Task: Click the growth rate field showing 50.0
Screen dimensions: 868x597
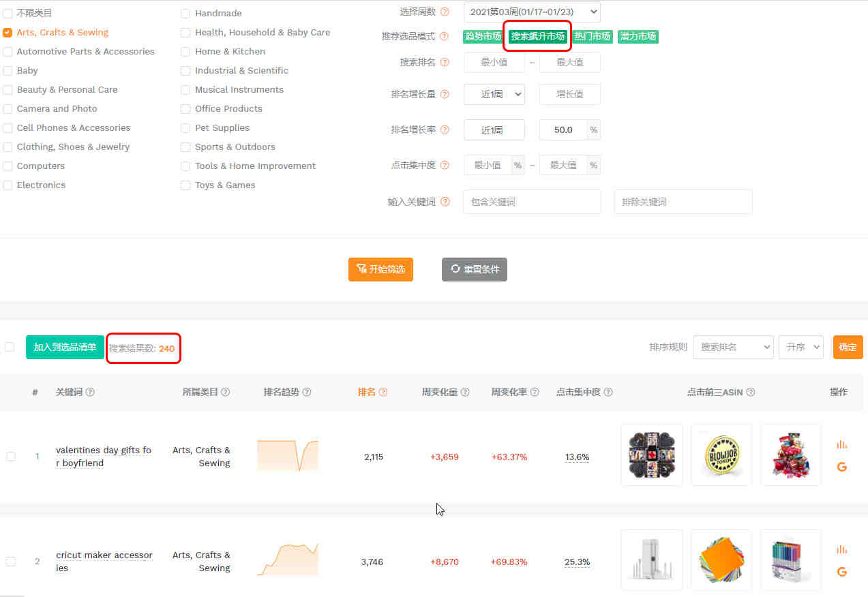Action: coord(563,129)
